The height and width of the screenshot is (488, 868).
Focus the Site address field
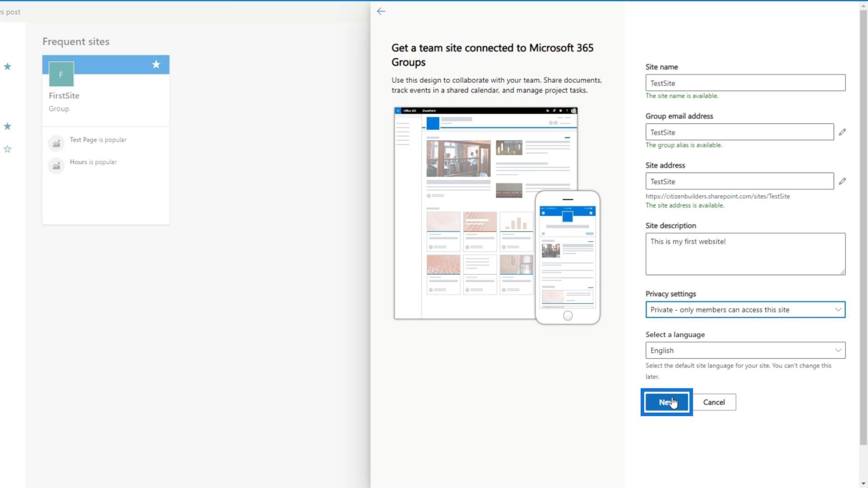pyautogui.click(x=739, y=181)
